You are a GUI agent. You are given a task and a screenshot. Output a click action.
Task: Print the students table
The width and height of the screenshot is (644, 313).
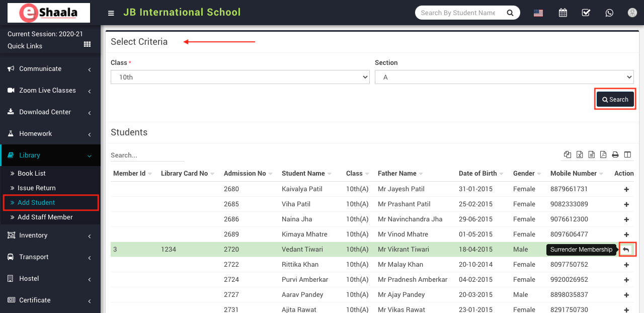[x=615, y=154]
